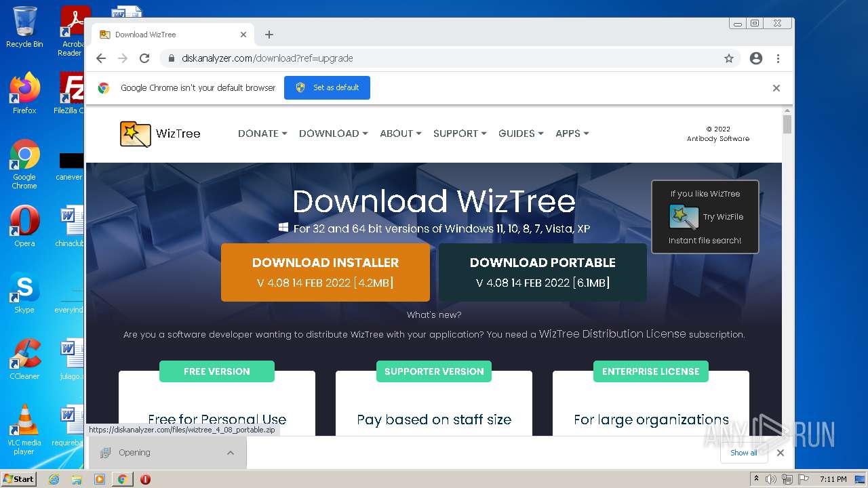Open Opera desktop icon
Screen dimensions: 868x488
(24, 226)
